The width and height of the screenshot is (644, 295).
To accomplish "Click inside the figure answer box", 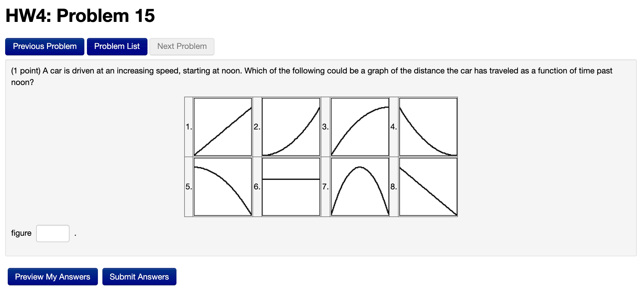I will pos(53,233).
